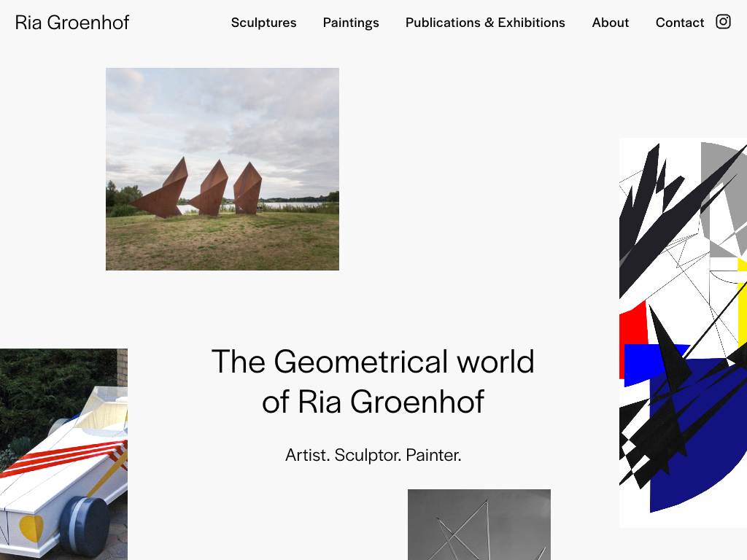Click the 'Artist. Sculptor. Painter.' tagline
747x560 pixels.
pyautogui.click(x=373, y=455)
